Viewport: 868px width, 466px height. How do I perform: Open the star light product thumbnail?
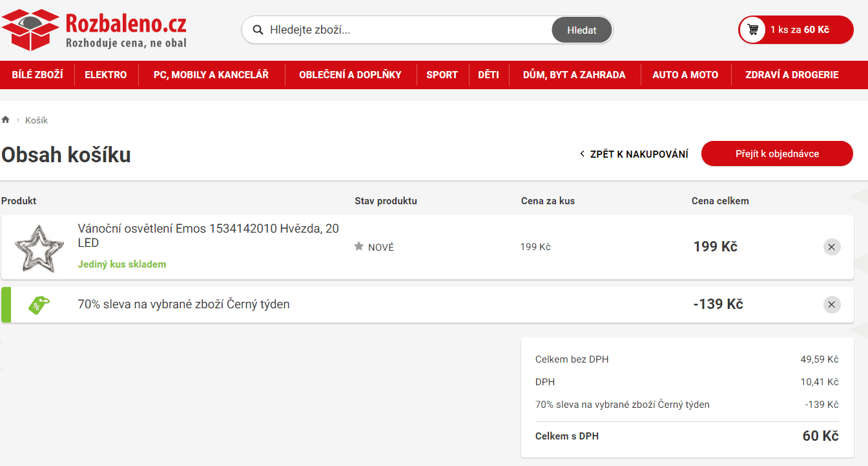tap(39, 248)
